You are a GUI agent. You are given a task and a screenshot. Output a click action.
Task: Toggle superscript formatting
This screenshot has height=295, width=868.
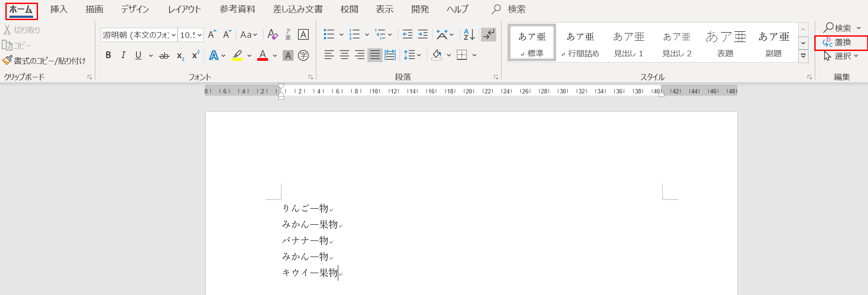pyautogui.click(x=196, y=55)
